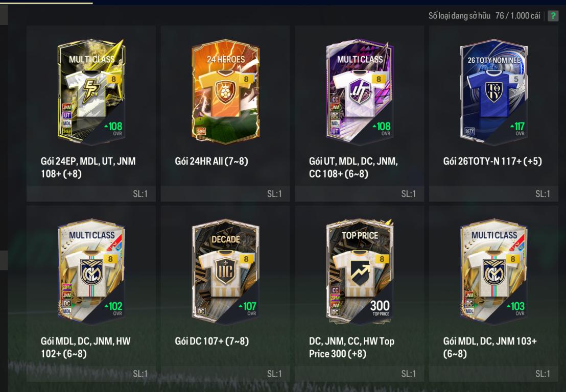Screen dimensions: 566x392
Task: Choose the Decade DC 107 pack card
Action: click(225, 271)
